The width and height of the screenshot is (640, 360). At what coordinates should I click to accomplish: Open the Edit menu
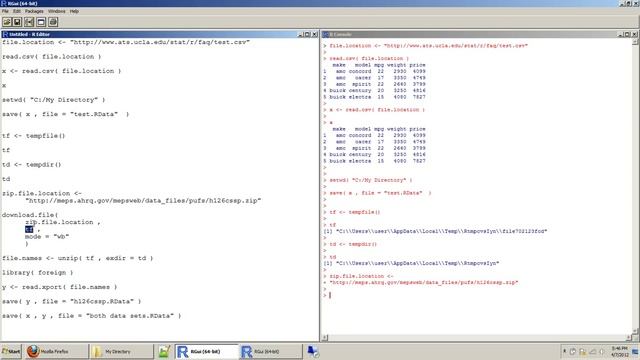(x=17, y=11)
